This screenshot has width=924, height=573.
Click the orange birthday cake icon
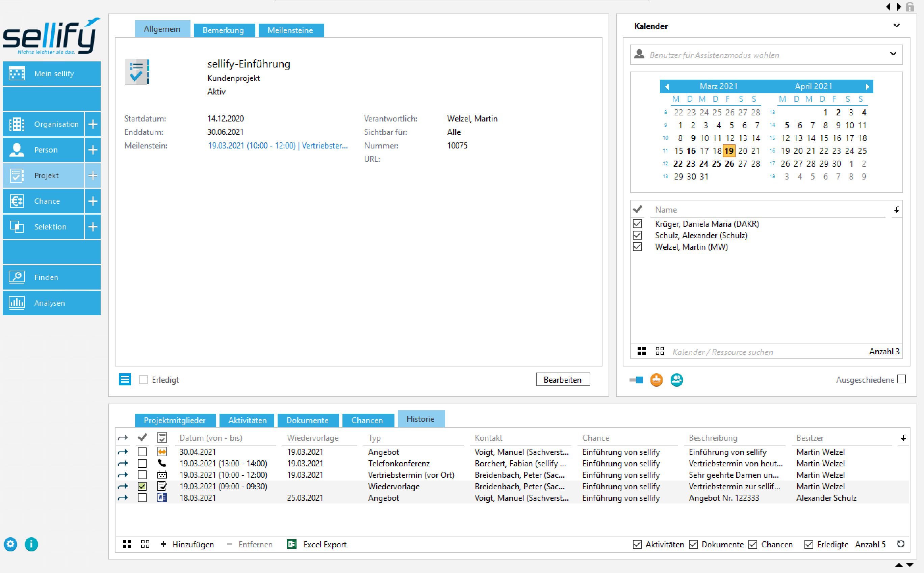click(x=656, y=380)
